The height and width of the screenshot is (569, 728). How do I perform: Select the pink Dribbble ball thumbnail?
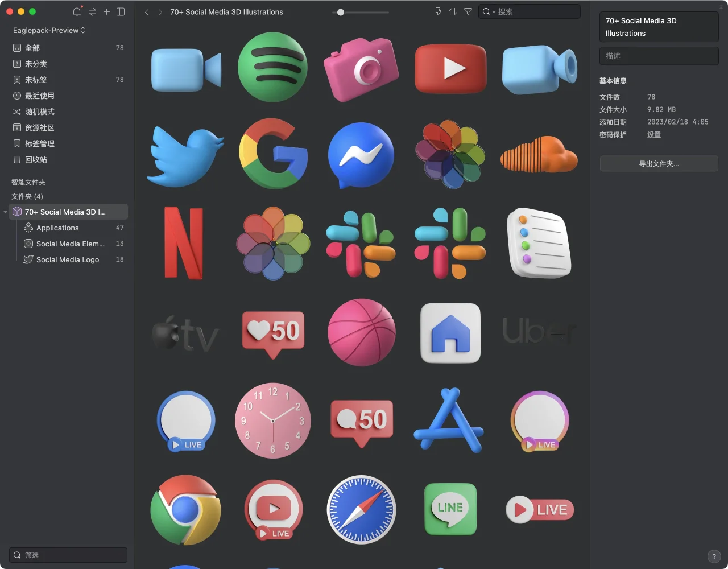pyautogui.click(x=362, y=332)
